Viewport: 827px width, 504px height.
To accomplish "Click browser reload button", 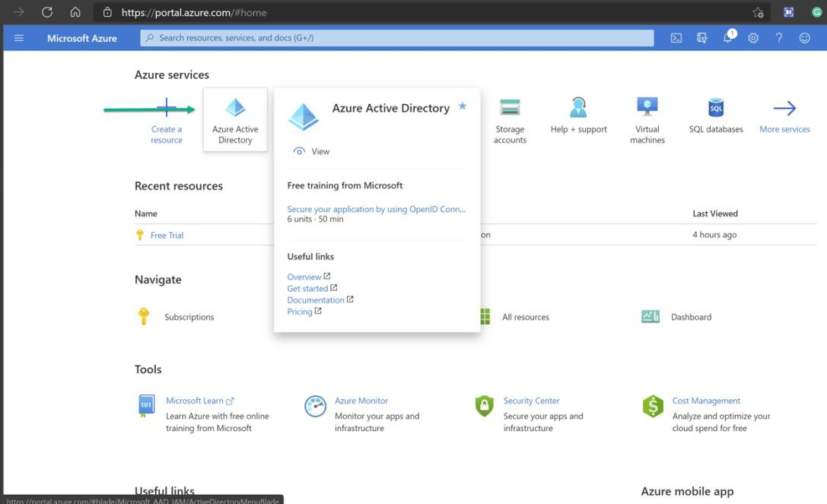I will [x=47, y=12].
